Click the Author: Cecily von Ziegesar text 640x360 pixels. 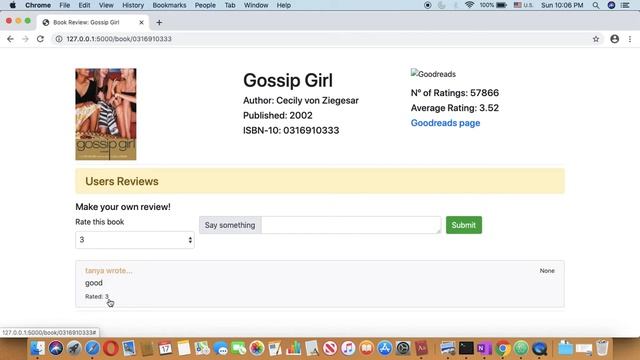click(301, 100)
